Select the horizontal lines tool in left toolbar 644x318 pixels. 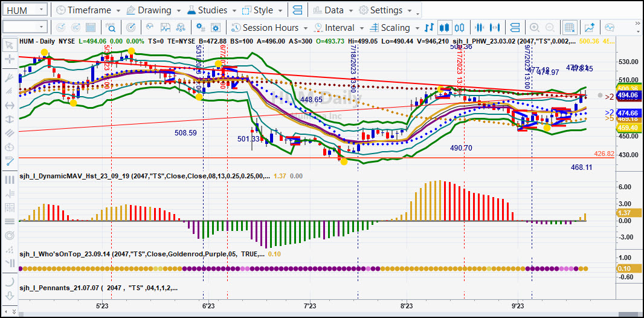(x=9, y=221)
